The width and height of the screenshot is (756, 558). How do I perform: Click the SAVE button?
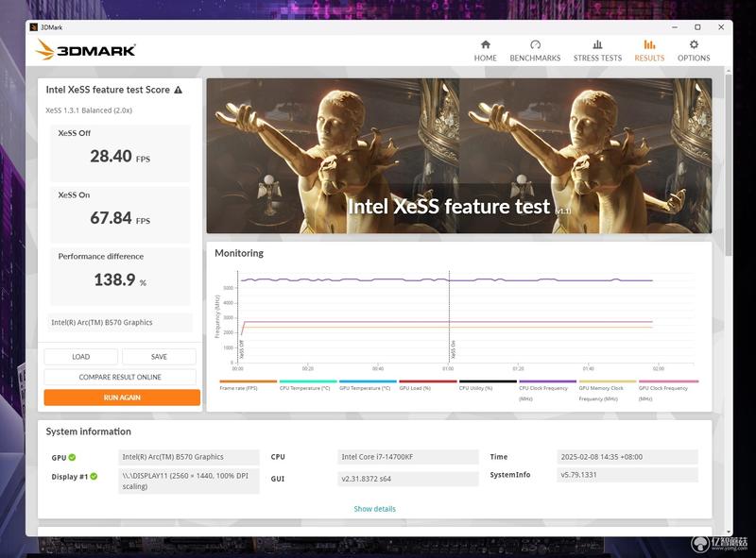coord(159,357)
